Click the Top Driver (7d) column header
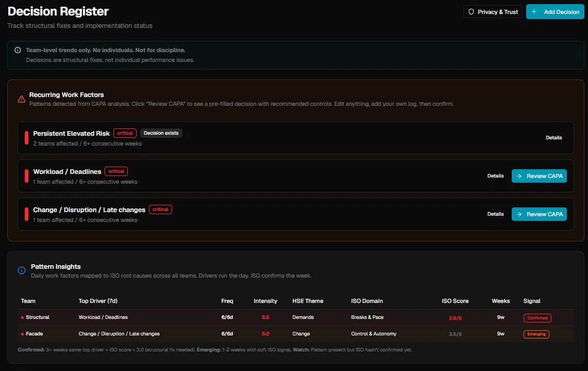 pos(98,301)
